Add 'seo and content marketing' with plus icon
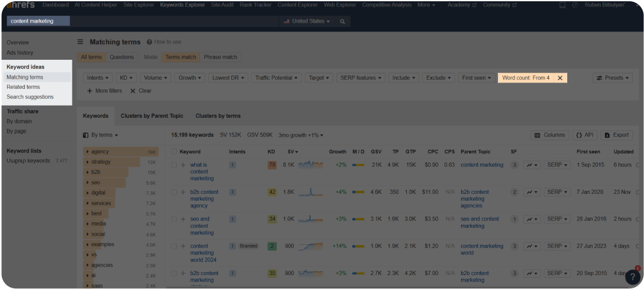Viewport: 644px width, 289px height. pyautogui.click(x=183, y=219)
